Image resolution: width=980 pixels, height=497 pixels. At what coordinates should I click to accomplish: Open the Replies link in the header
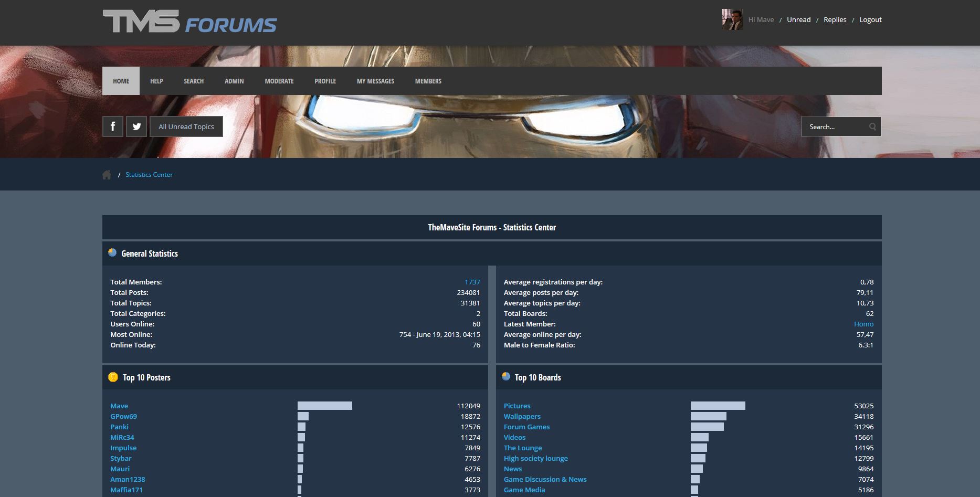(835, 19)
